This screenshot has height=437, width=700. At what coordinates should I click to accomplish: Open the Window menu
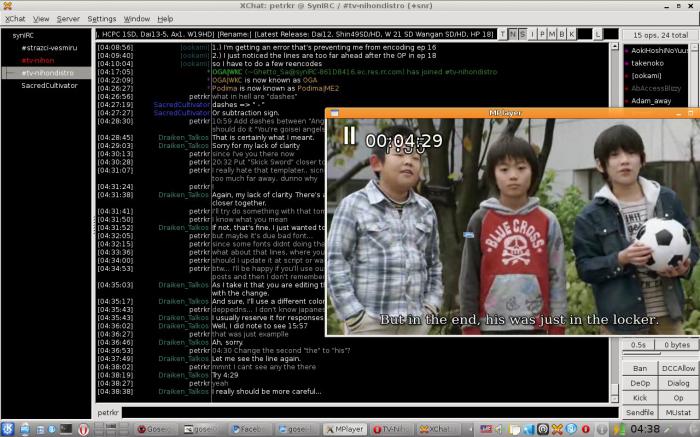pos(137,19)
